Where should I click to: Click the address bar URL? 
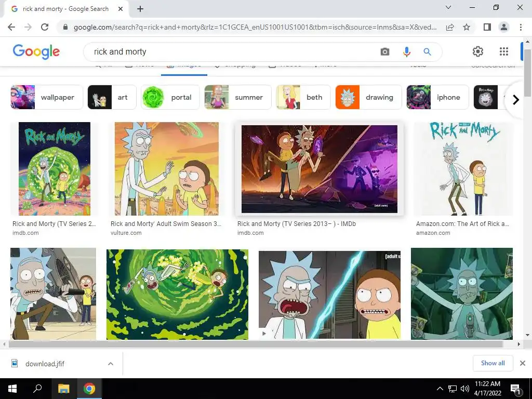coord(255,27)
